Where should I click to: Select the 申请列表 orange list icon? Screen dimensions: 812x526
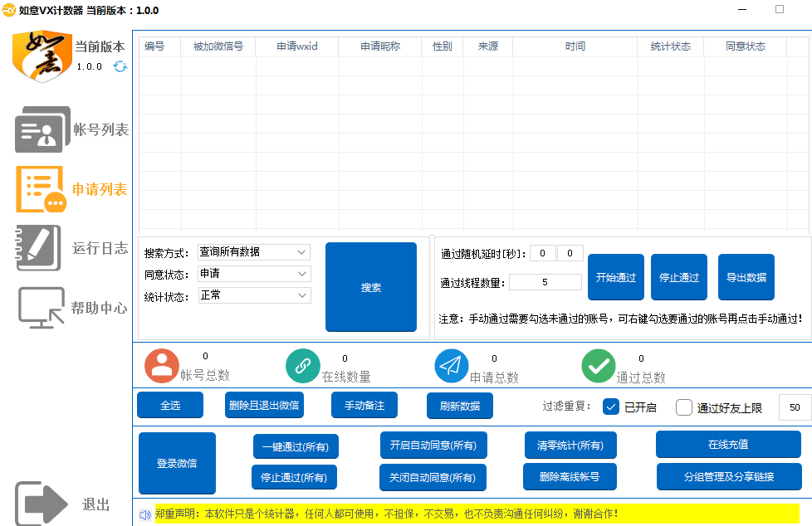[40, 189]
